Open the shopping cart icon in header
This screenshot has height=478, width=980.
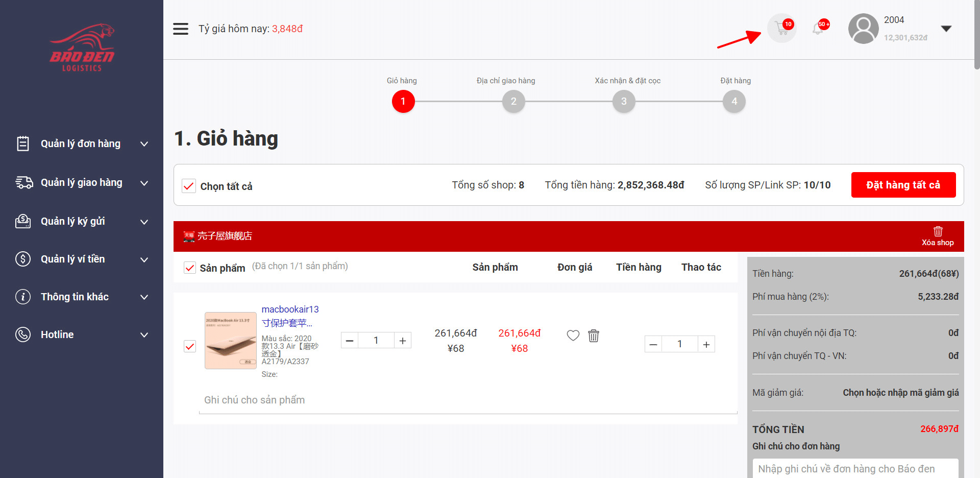coord(781,28)
